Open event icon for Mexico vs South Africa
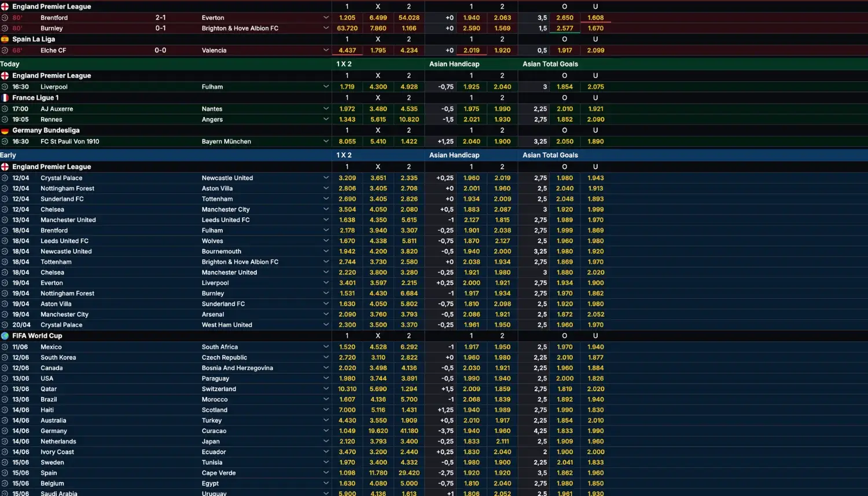 click(5, 347)
